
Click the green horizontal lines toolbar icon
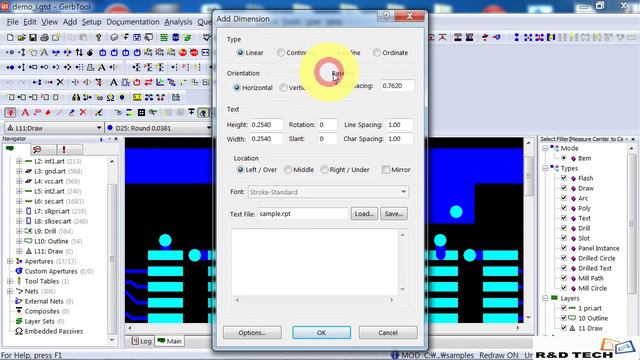coord(164,38)
